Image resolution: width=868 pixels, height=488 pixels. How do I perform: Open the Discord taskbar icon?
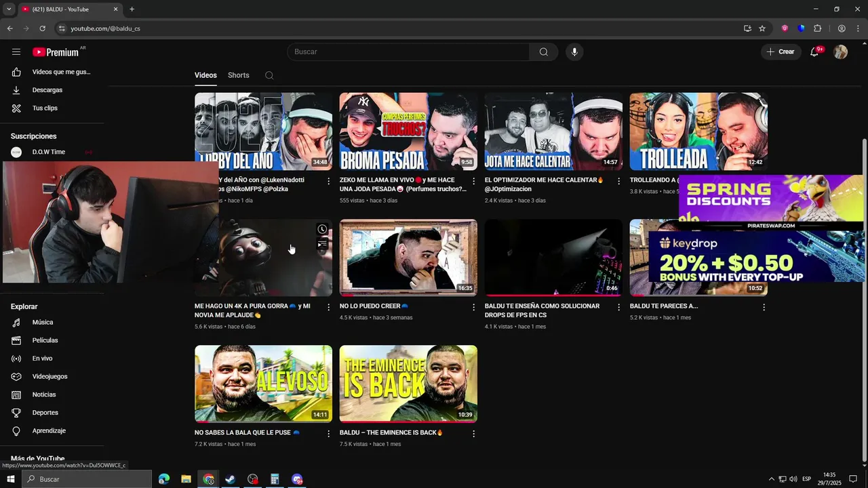(x=297, y=479)
